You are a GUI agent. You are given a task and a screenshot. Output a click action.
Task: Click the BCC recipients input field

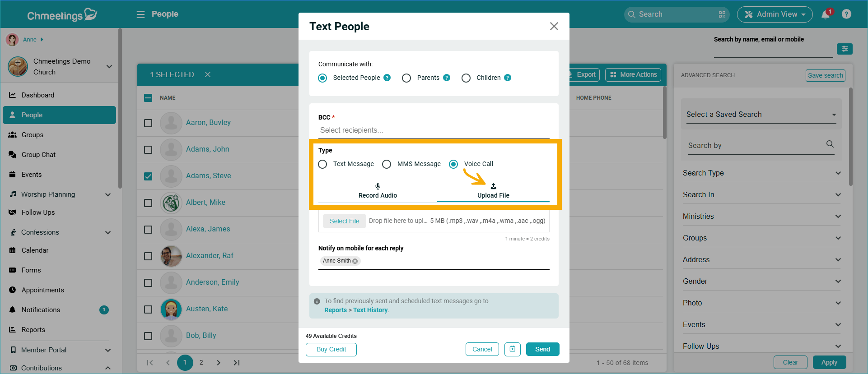(x=434, y=130)
